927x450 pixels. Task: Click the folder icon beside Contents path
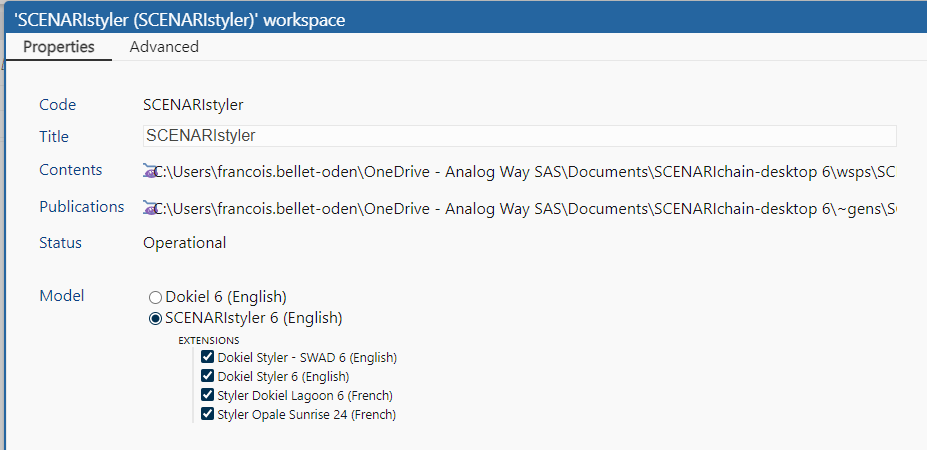(150, 172)
